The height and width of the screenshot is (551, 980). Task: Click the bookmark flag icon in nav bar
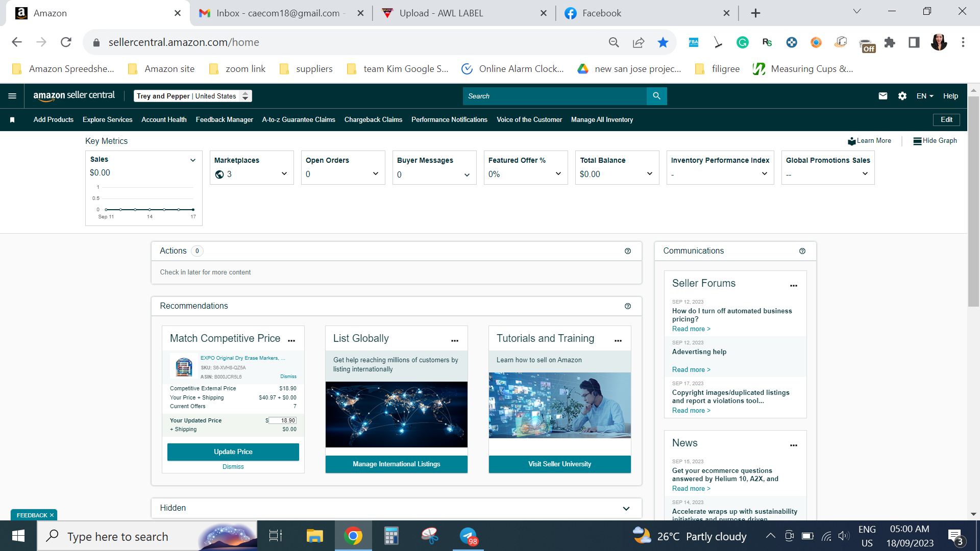pyautogui.click(x=12, y=120)
